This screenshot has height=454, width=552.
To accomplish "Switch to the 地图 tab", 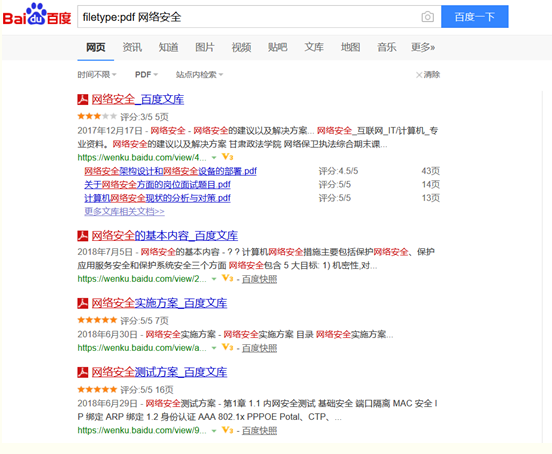I will (x=350, y=47).
